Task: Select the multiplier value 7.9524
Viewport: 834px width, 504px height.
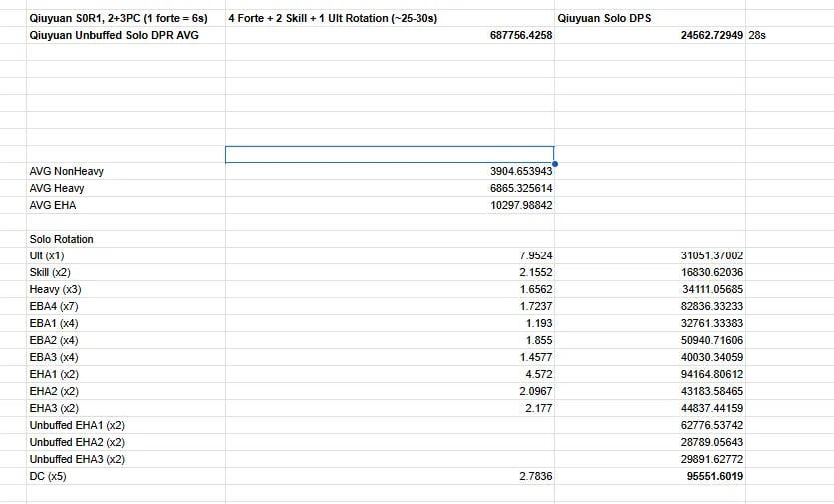Action: pos(536,255)
